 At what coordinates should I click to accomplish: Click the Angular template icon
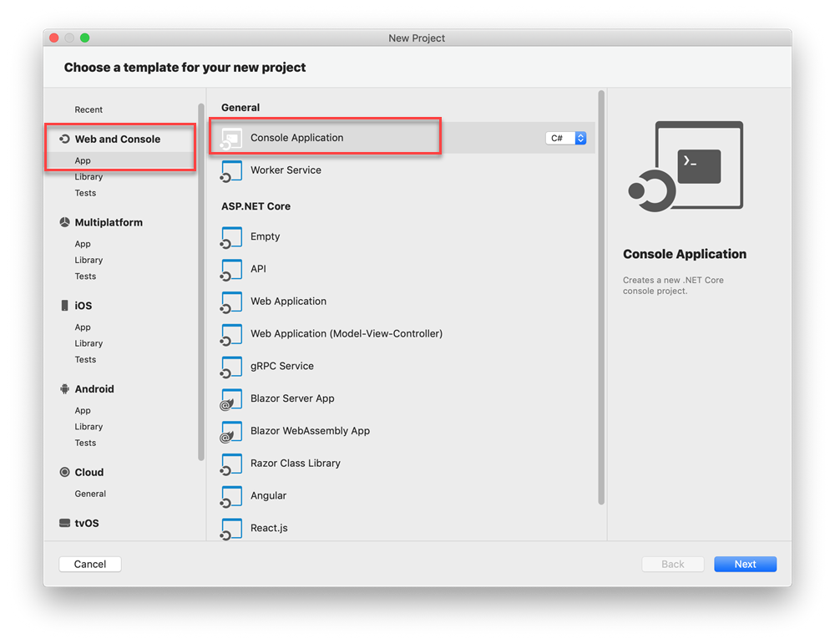pyautogui.click(x=231, y=496)
